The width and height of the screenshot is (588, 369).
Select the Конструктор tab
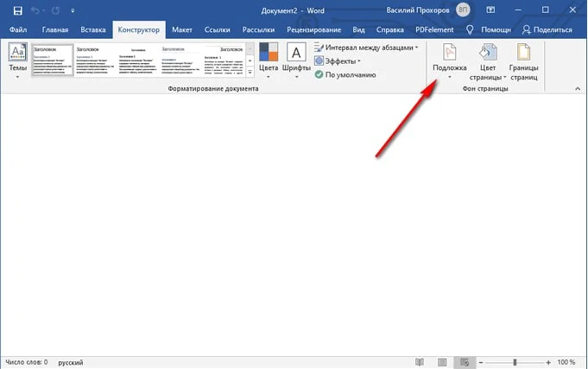[139, 29]
